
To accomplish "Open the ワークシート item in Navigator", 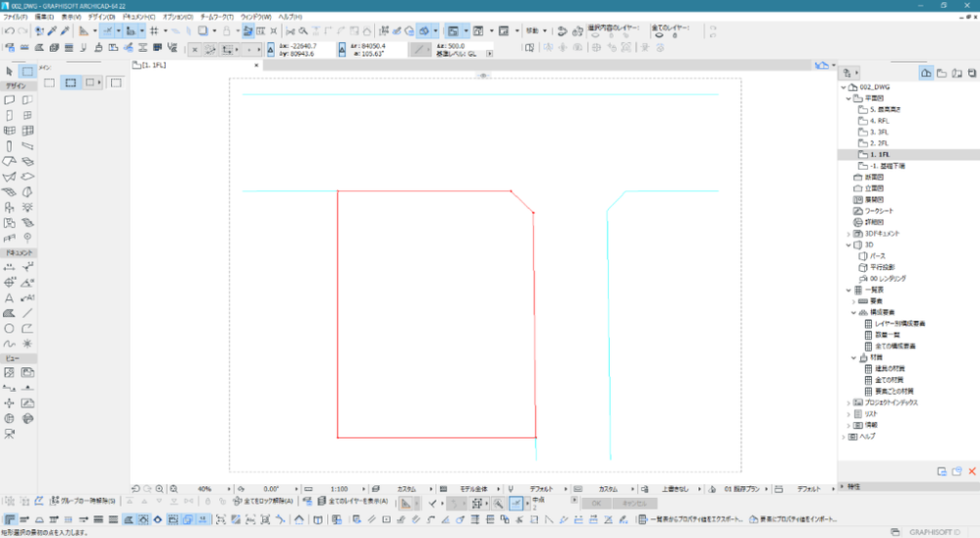I will [x=879, y=211].
